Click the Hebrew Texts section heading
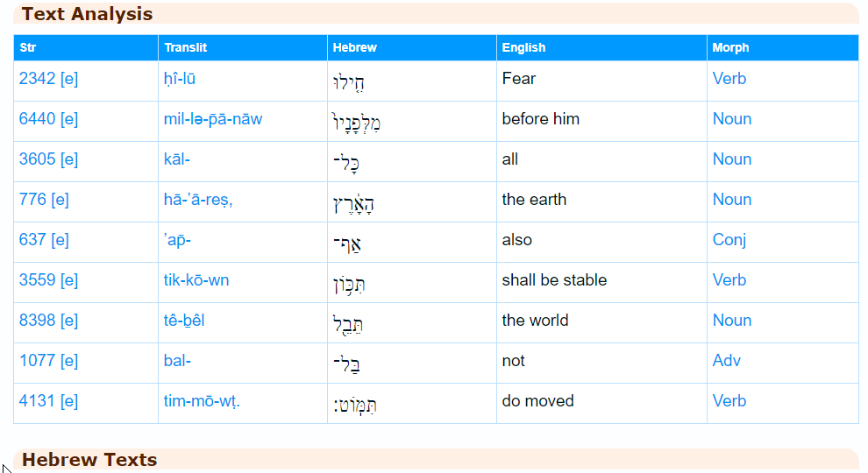Image resolution: width=868 pixels, height=473 pixels. [89, 460]
